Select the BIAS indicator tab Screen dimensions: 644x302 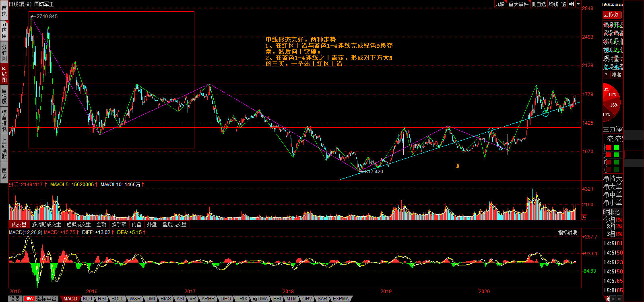coord(166,299)
